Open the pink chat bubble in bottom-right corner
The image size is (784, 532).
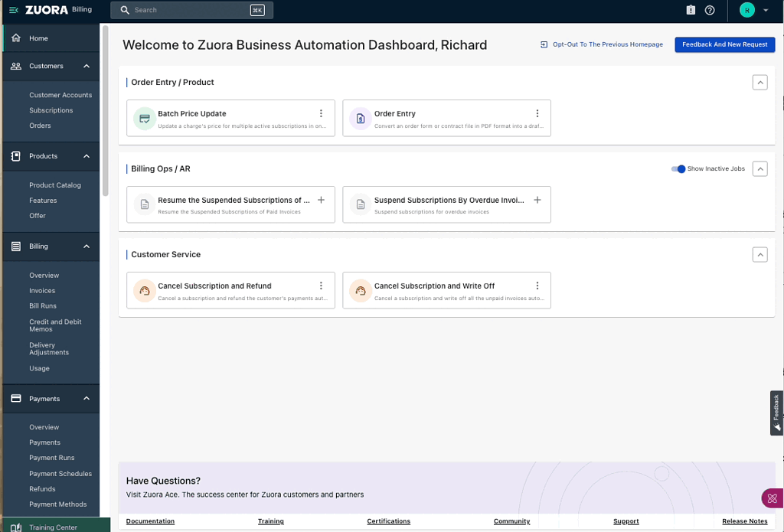pyautogui.click(x=771, y=498)
